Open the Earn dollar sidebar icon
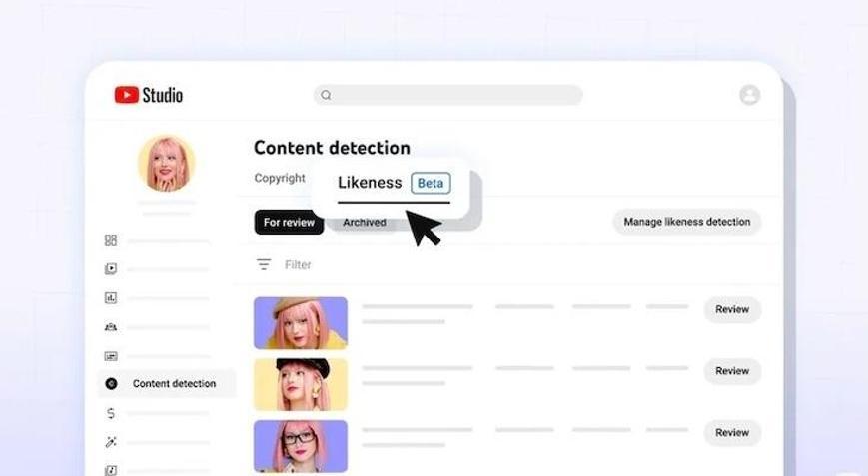The height and width of the screenshot is (476, 868). pos(111,413)
